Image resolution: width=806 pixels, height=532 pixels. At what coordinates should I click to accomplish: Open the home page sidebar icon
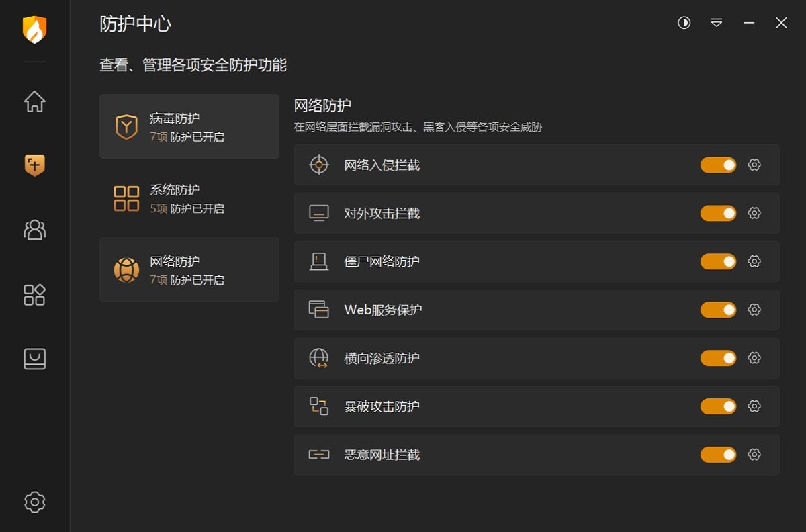(x=34, y=101)
